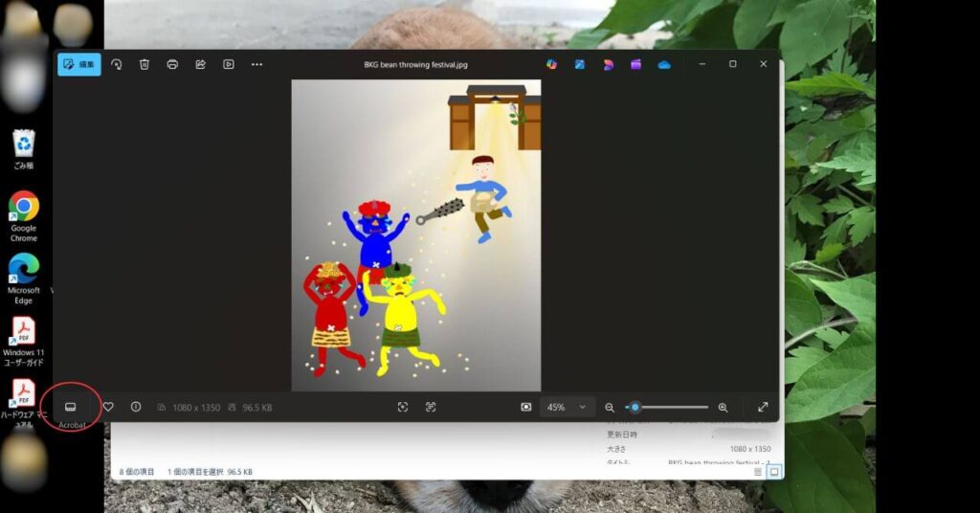Switch Explorer to details view icon

click(758, 472)
